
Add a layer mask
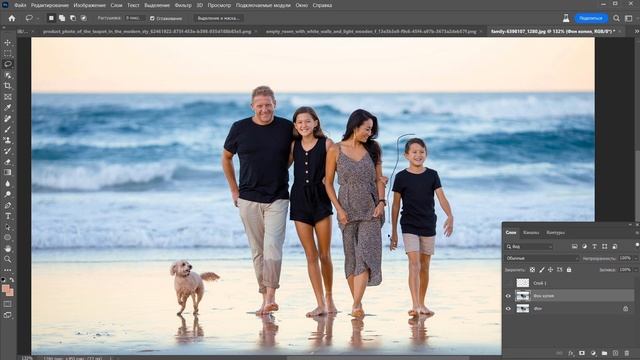582,353
